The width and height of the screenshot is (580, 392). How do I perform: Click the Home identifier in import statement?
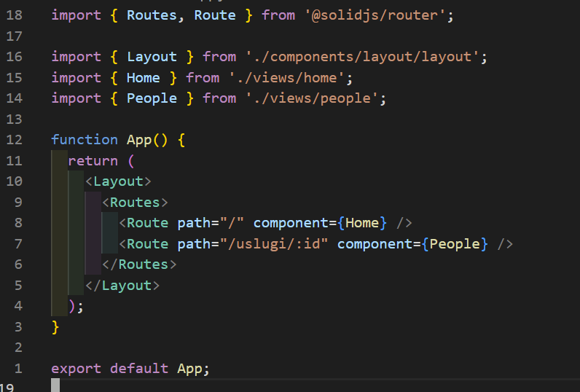pyautogui.click(x=143, y=78)
